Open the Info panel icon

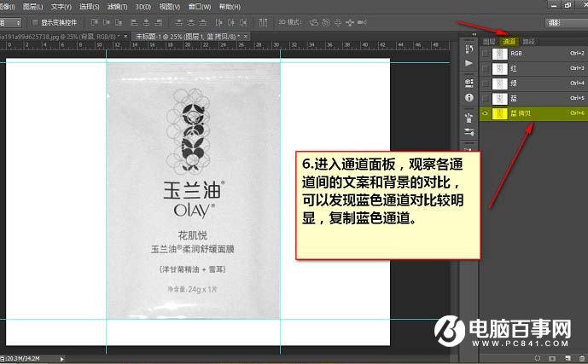click(x=469, y=98)
